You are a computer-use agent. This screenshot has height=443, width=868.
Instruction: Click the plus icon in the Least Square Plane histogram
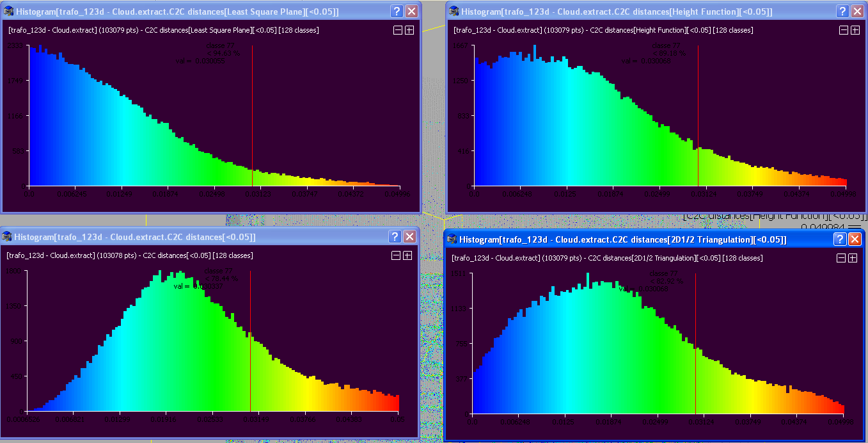pos(409,29)
